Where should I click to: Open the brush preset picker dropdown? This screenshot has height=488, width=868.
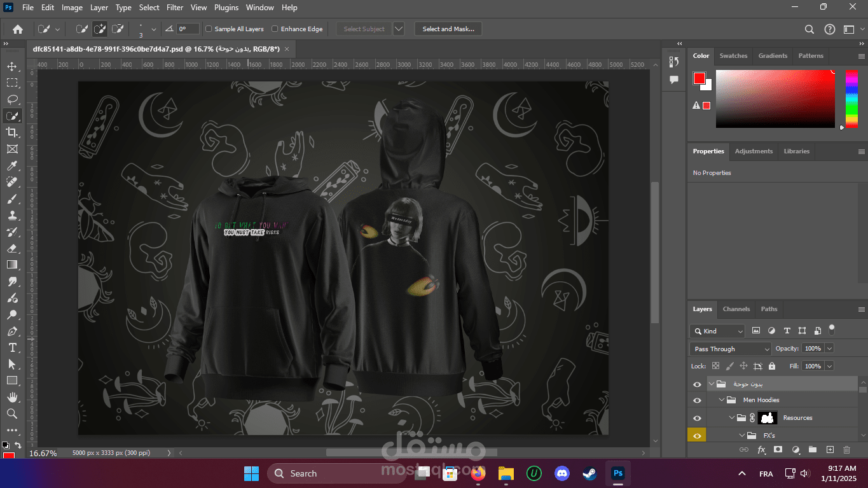click(153, 29)
